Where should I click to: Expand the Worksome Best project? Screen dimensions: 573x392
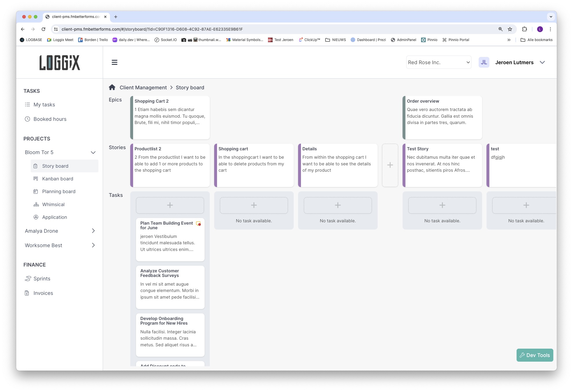coord(93,245)
